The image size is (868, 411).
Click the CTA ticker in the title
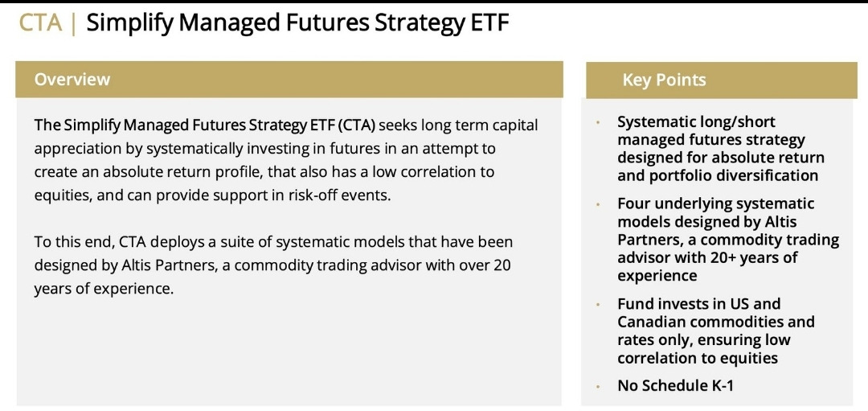(40, 23)
